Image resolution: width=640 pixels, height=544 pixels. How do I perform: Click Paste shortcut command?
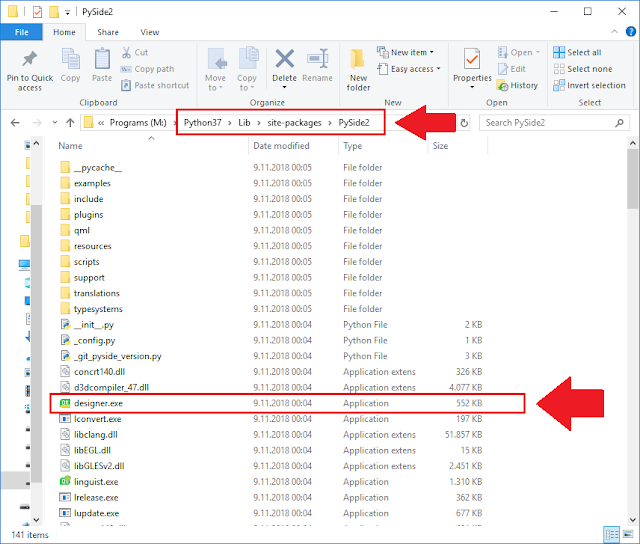[x=155, y=85]
